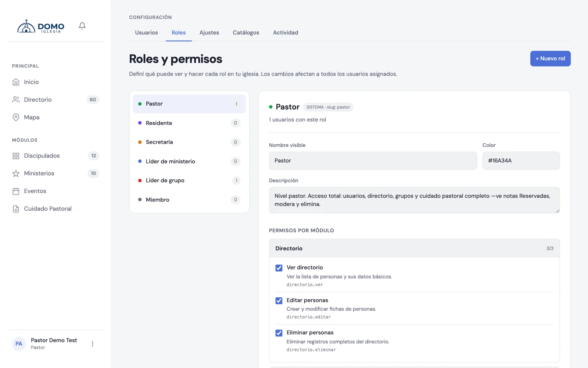
Task: Select the Secretaría role
Action: coord(189,142)
